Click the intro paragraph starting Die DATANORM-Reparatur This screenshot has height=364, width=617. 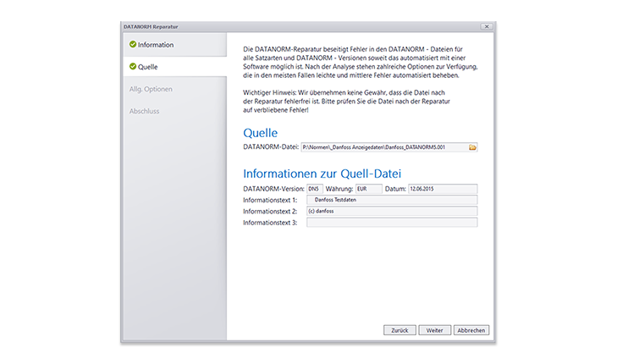coord(360,62)
